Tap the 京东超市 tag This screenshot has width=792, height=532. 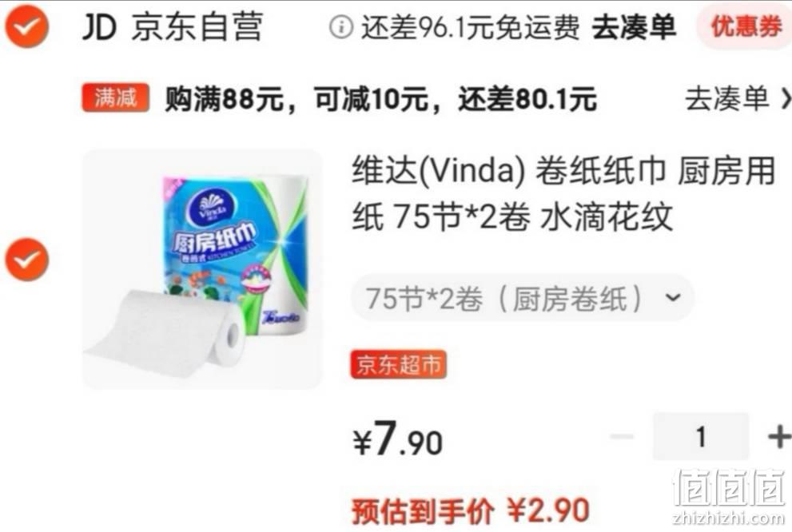(x=399, y=364)
